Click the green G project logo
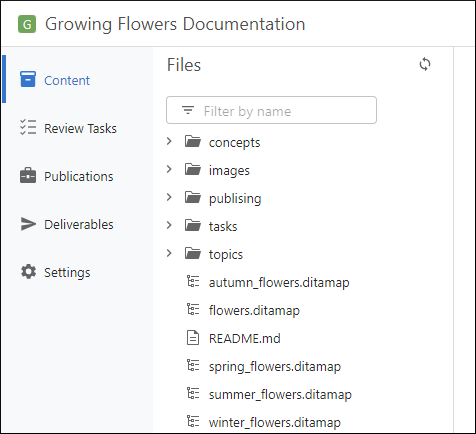476x434 pixels. point(27,24)
